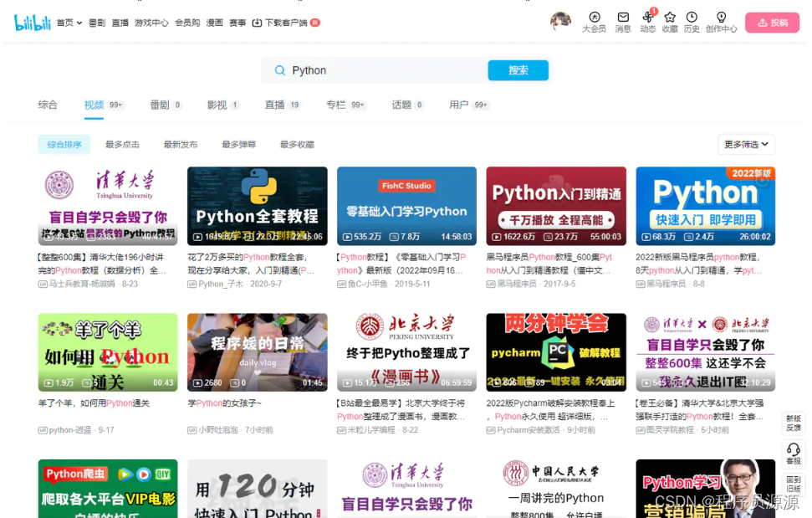The height and width of the screenshot is (518, 812).
Task: Click the 下载客户端 download icon
Action: point(257,23)
